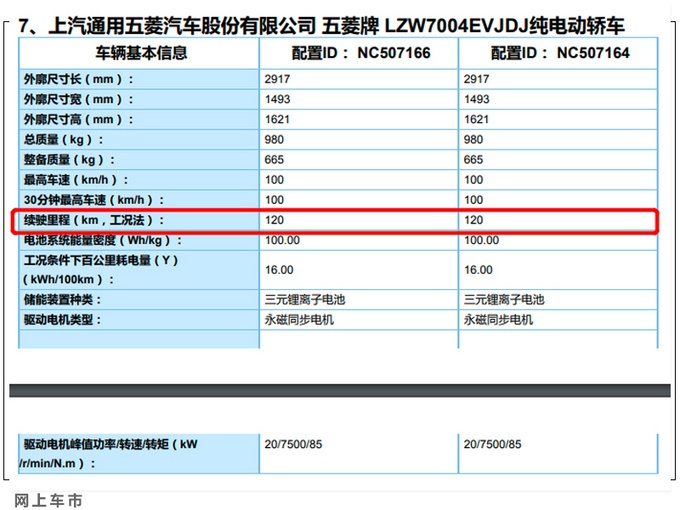680x510 pixels.
Task: Select consumption value 16.00 under NC507166
Action: tap(279, 270)
